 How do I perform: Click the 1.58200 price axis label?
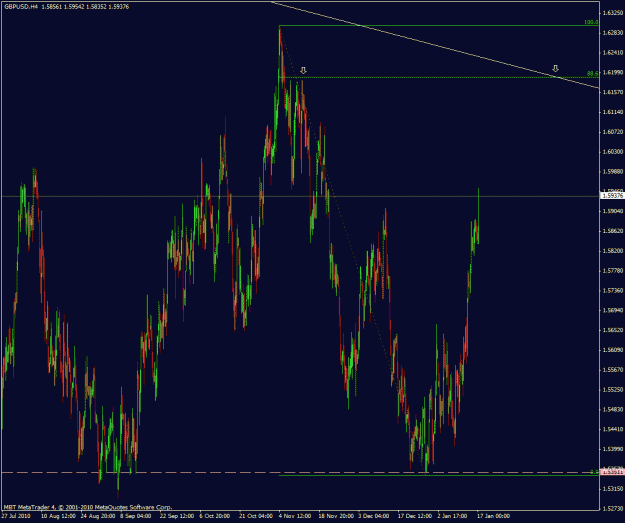point(613,251)
